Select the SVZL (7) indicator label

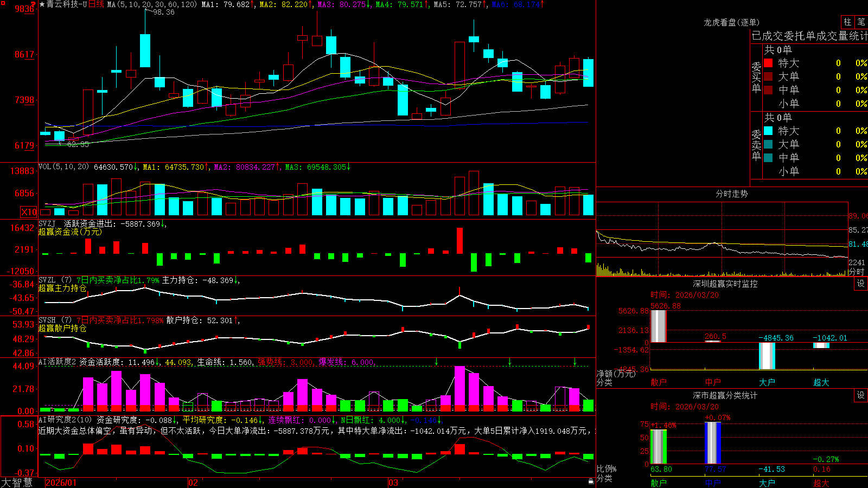click(x=55, y=280)
